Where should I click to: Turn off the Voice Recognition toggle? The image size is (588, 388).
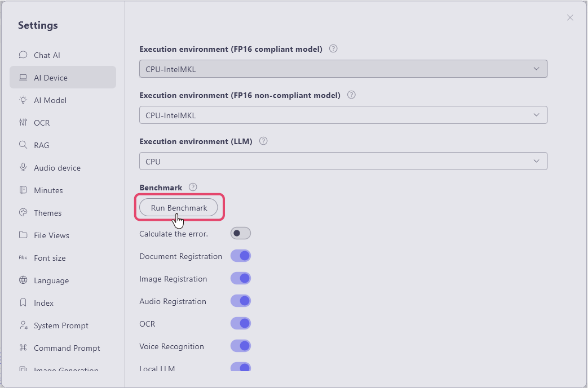point(241,346)
